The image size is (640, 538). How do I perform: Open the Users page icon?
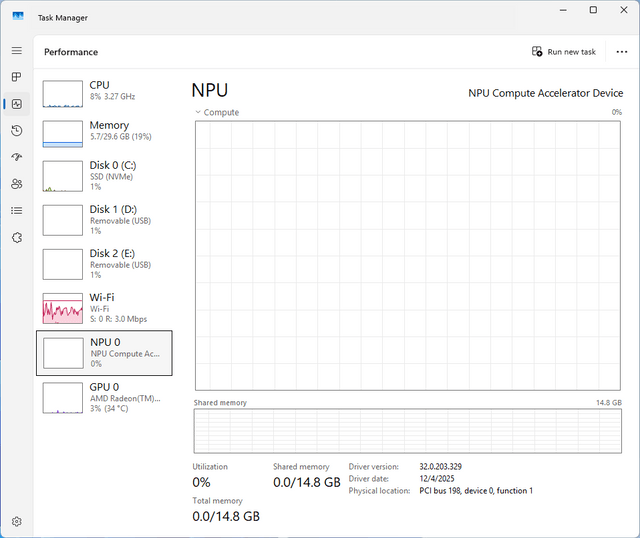tap(17, 184)
